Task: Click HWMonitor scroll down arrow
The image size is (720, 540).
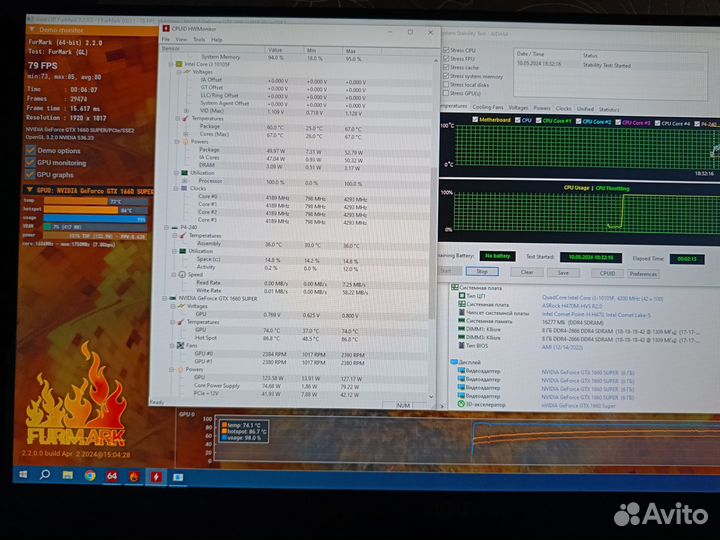Action: (431, 396)
